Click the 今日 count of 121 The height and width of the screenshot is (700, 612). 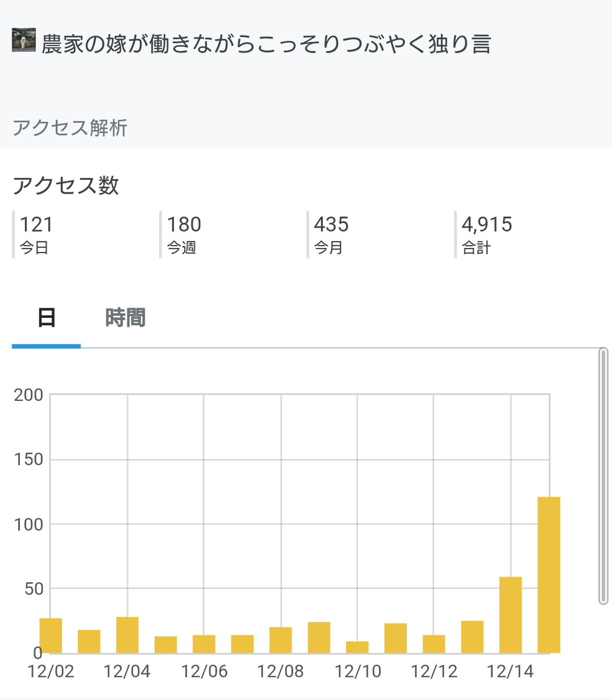pos(36,225)
